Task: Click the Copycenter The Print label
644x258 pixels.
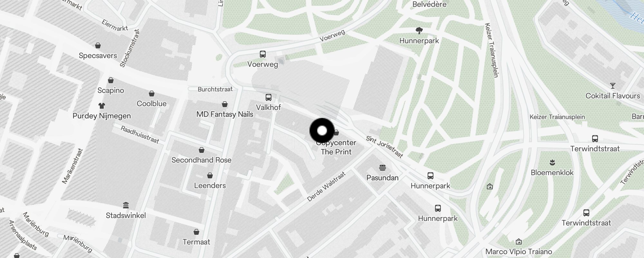Action: pyautogui.click(x=336, y=147)
